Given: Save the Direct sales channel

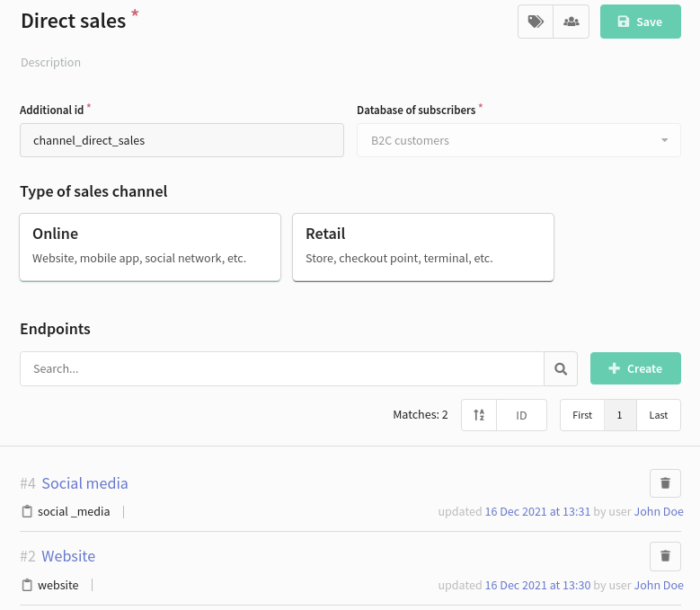Looking at the screenshot, I should (640, 22).
